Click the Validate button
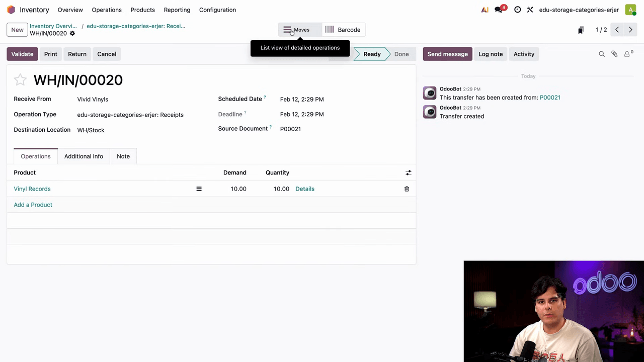Image resolution: width=644 pixels, height=362 pixels. coord(22,54)
